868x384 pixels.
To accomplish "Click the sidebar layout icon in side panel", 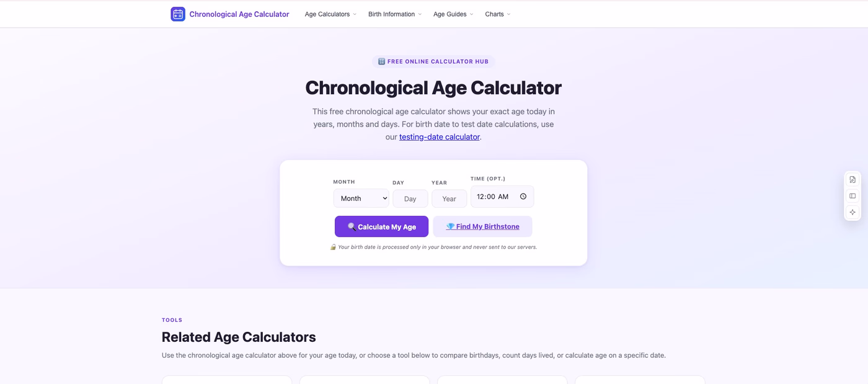I will pos(852,196).
